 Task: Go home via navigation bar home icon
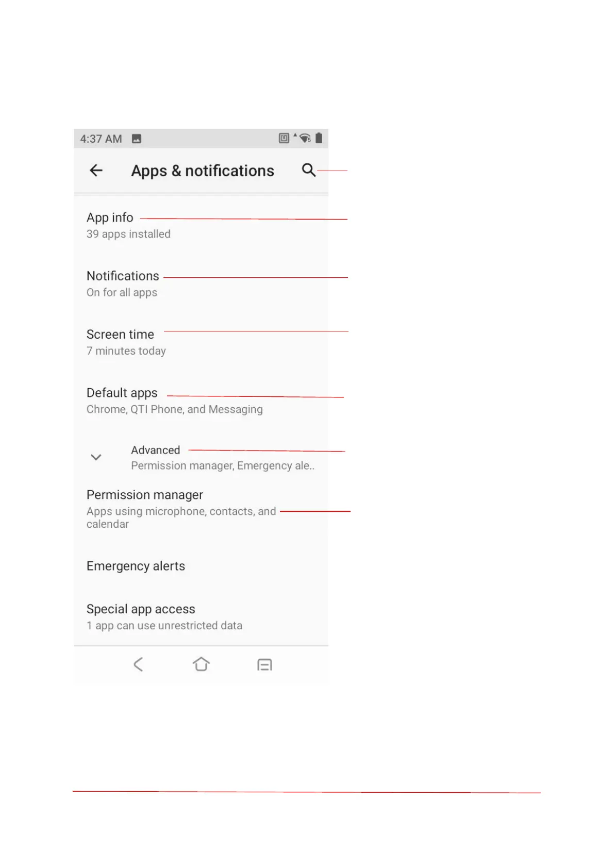point(201,664)
